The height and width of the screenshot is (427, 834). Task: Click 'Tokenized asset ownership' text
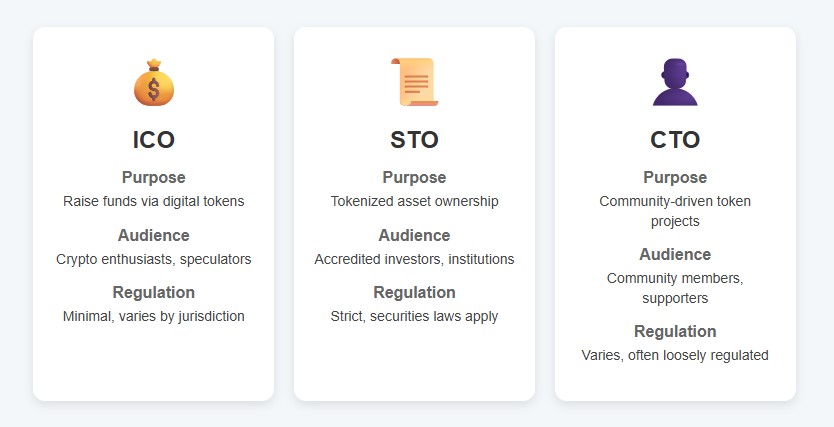(x=414, y=202)
